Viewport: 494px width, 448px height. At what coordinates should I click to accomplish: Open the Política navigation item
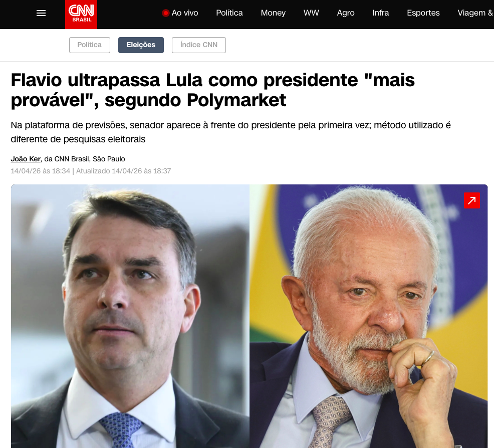[229, 13]
